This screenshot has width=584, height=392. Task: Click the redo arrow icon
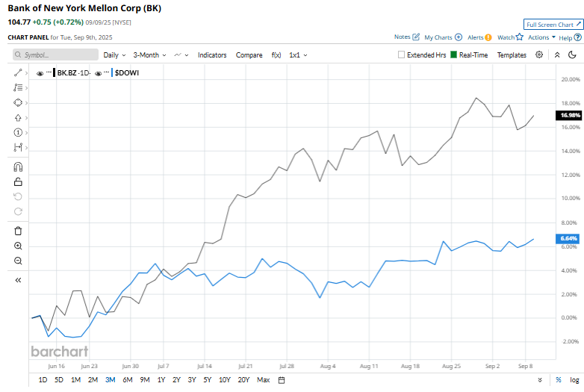pyautogui.click(x=18, y=211)
